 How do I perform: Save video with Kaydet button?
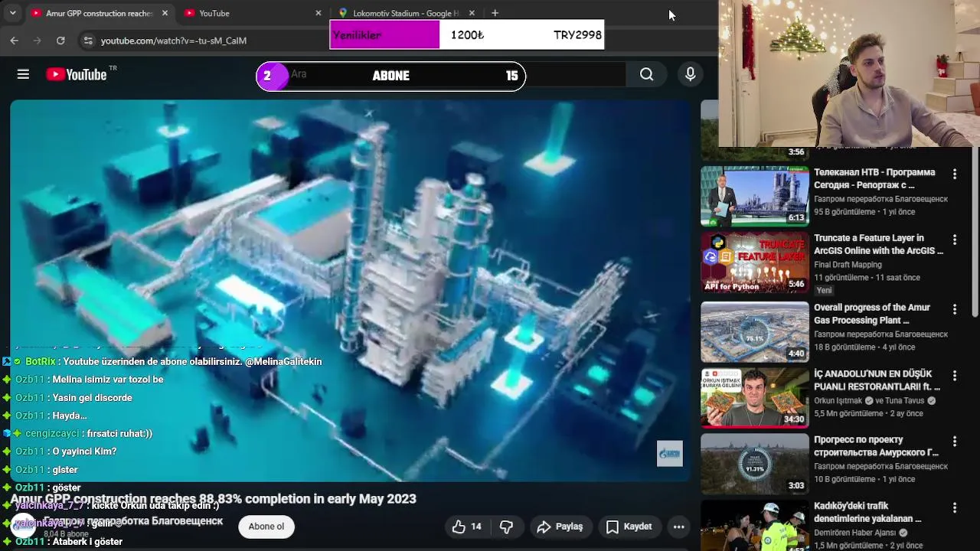(629, 527)
